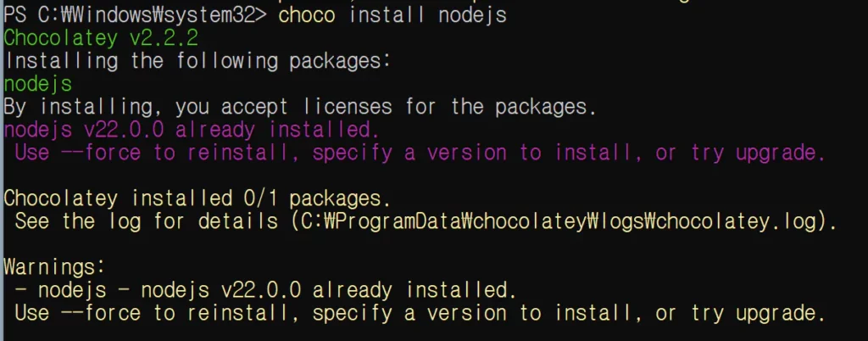
Task: Click the typed "choco install nodejs" command
Action: tap(392, 14)
